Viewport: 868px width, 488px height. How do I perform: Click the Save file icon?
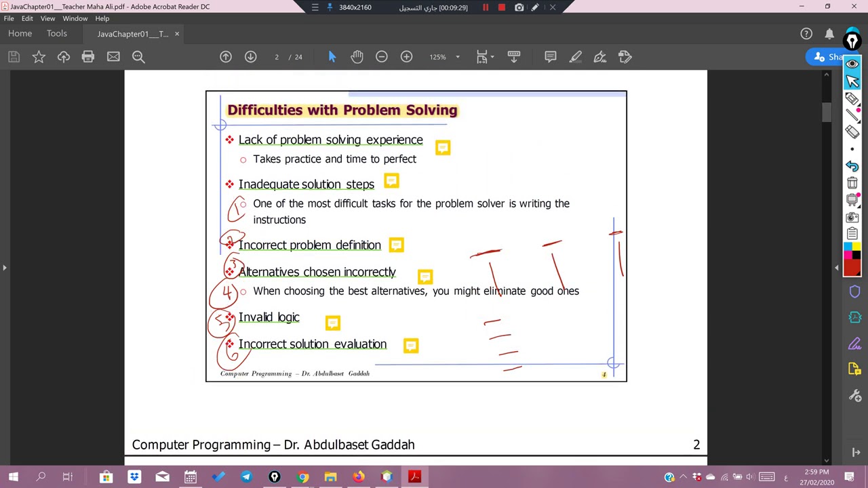(x=14, y=57)
